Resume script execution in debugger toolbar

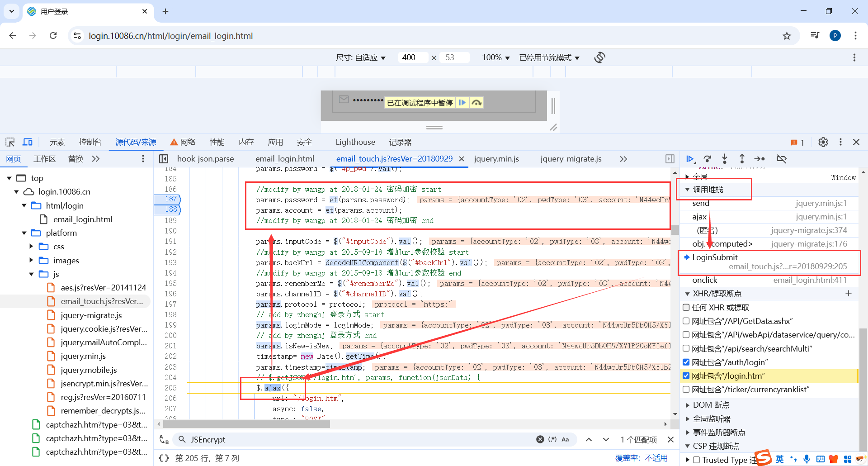click(x=690, y=159)
